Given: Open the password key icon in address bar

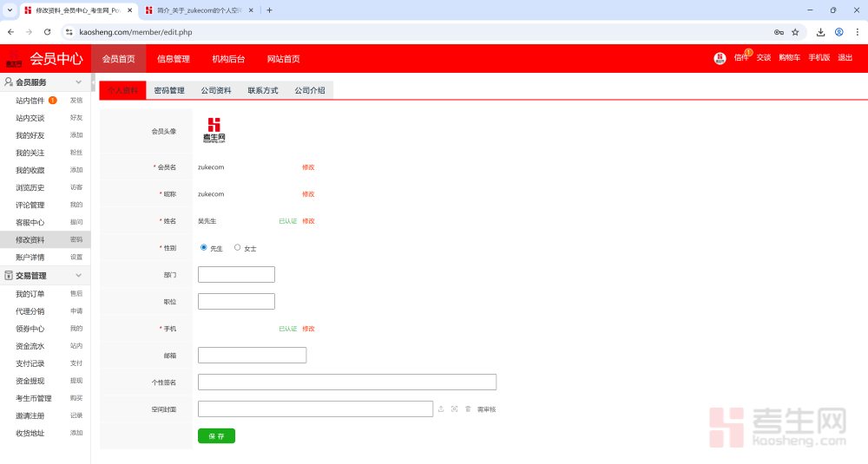Looking at the screenshot, I should coord(779,32).
